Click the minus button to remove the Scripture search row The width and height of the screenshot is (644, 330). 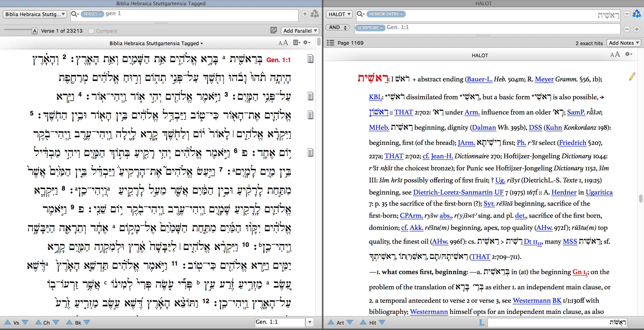(627, 29)
